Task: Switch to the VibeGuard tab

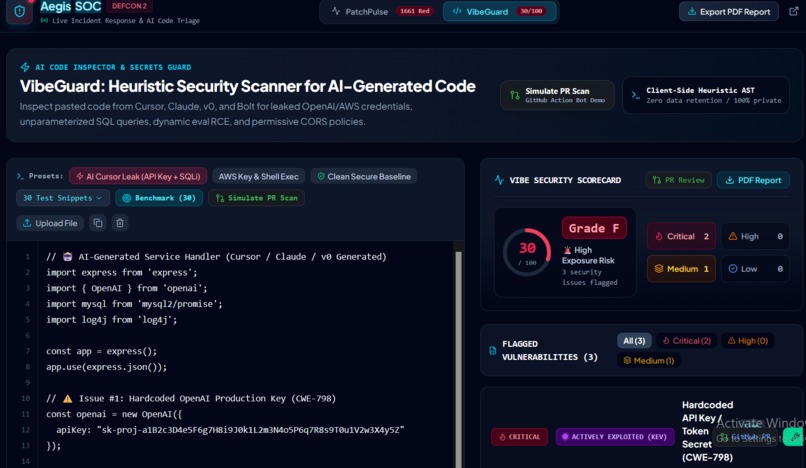Action: 499,11
